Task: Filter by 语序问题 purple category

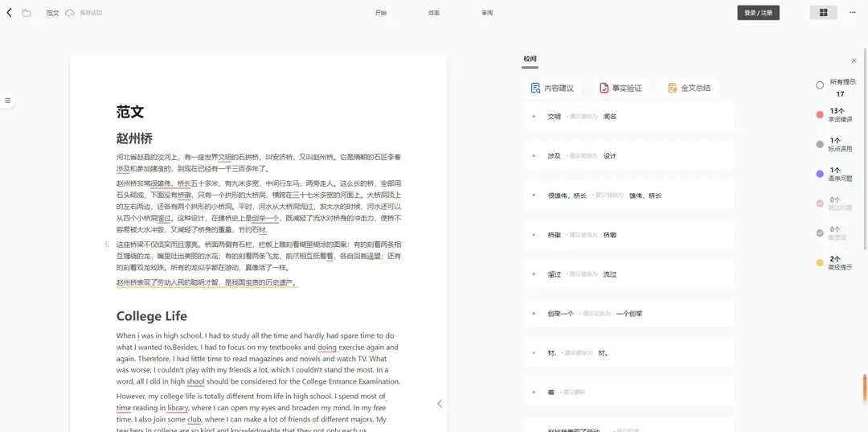Action: point(820,174)
